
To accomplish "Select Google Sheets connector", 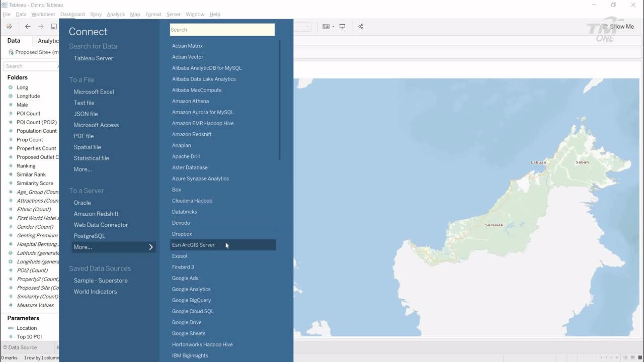I will [189, 333].
